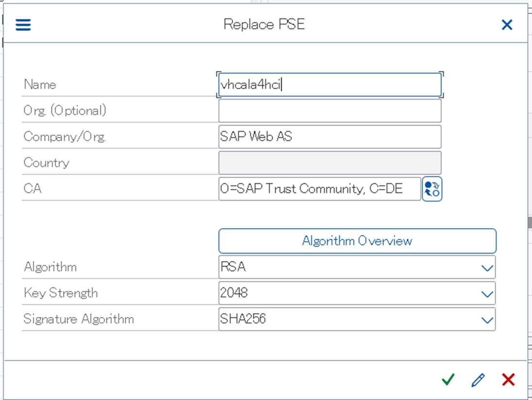
Task: Open the hamburger menu icon
Action: 23,25
